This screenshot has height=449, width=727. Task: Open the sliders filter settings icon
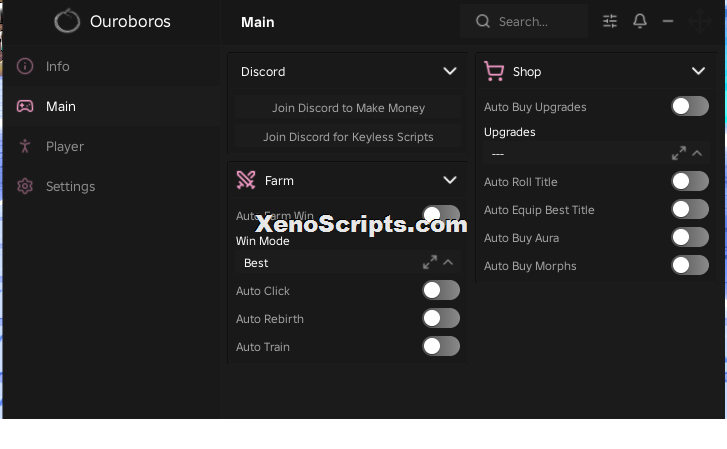[x=610, y=21]
